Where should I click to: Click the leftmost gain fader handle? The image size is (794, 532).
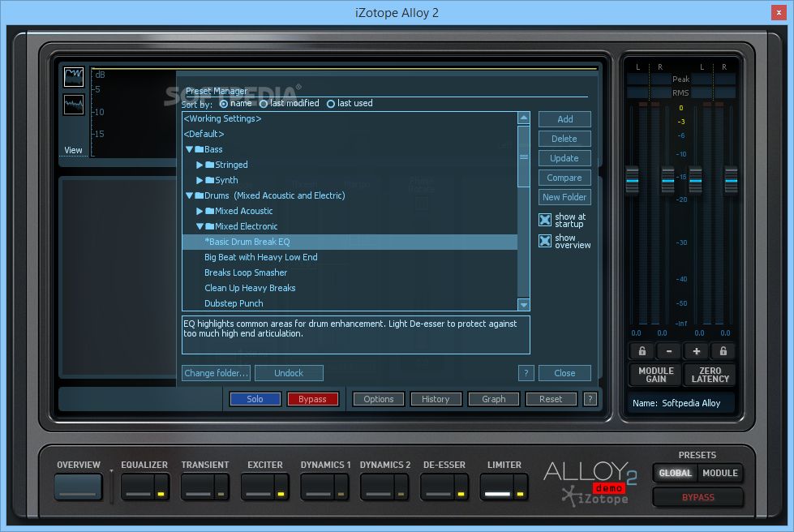tap(632, 180)
